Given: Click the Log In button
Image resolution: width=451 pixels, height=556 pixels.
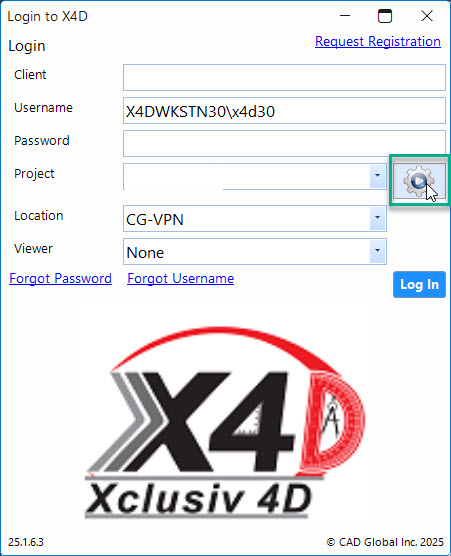Looking at the screenshot, I should tap(419, 284).
